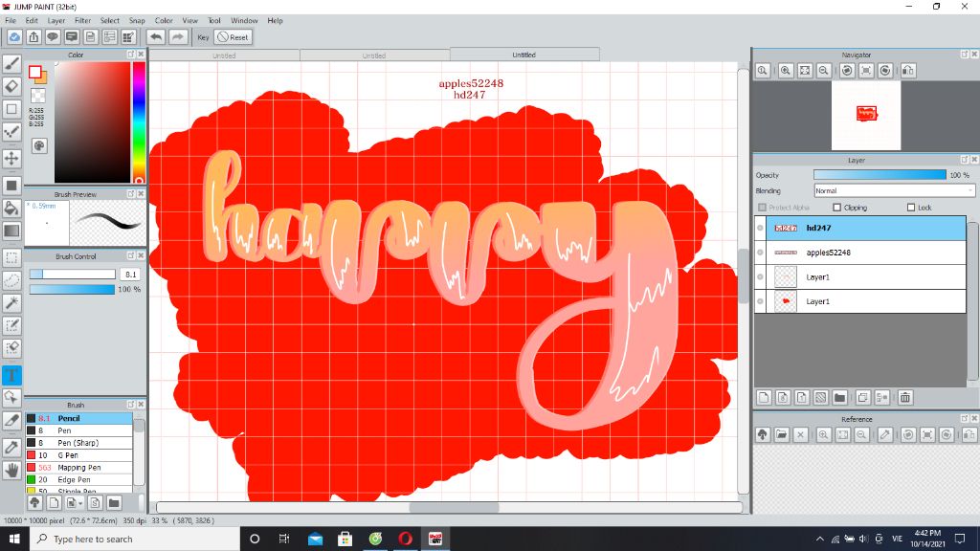Enable the layer Lock checkbox
980x551 pixels.
[911, 208]
